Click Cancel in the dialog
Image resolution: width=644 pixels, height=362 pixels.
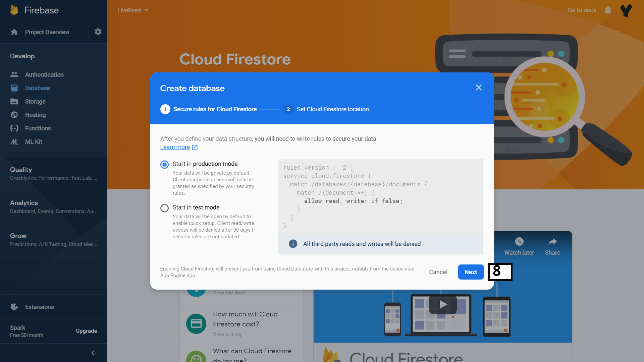tap(438, 272)
